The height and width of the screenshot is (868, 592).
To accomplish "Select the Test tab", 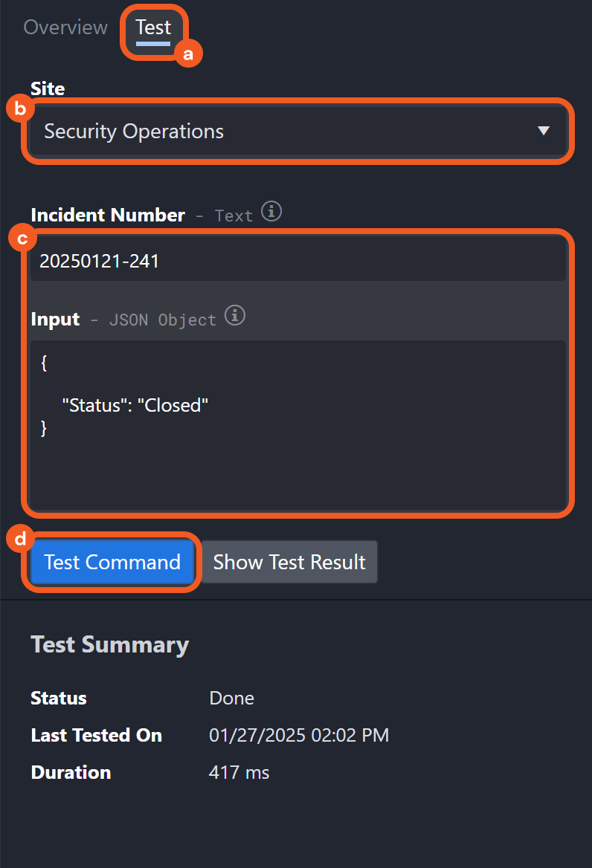I will [154, 27].
